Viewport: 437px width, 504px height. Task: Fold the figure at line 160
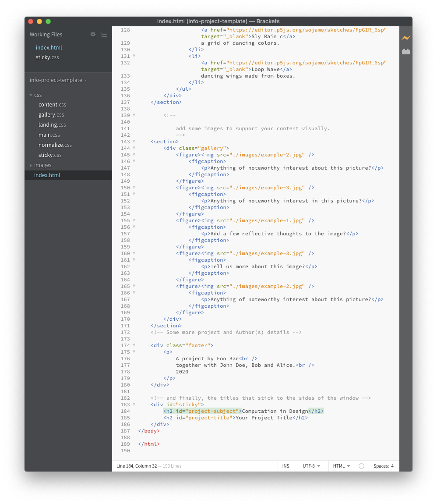click(134, 253)
